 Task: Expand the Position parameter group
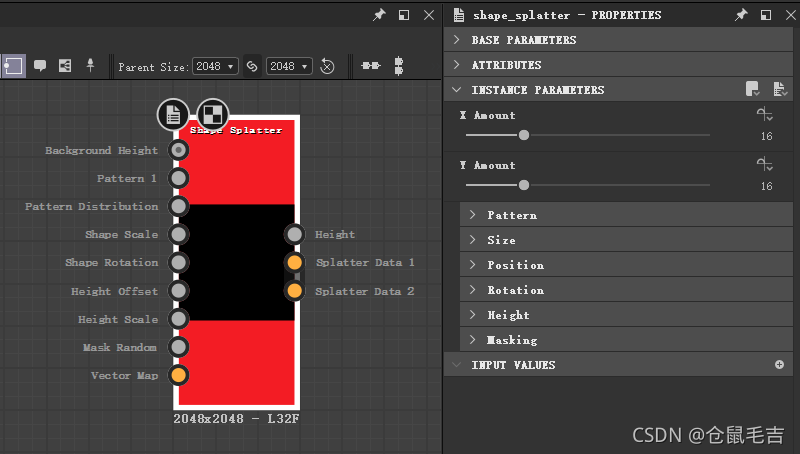627,265
